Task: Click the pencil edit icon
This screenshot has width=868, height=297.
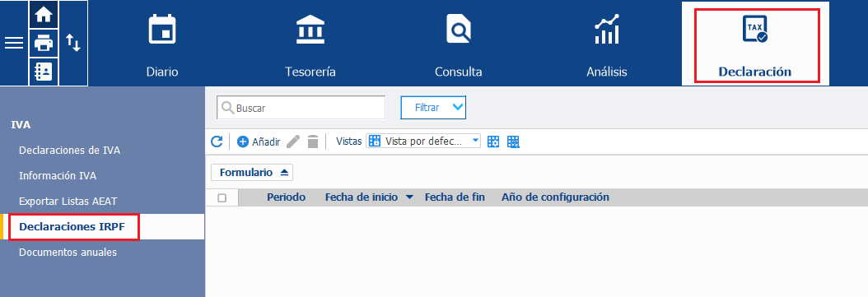Action: (293, 142)
